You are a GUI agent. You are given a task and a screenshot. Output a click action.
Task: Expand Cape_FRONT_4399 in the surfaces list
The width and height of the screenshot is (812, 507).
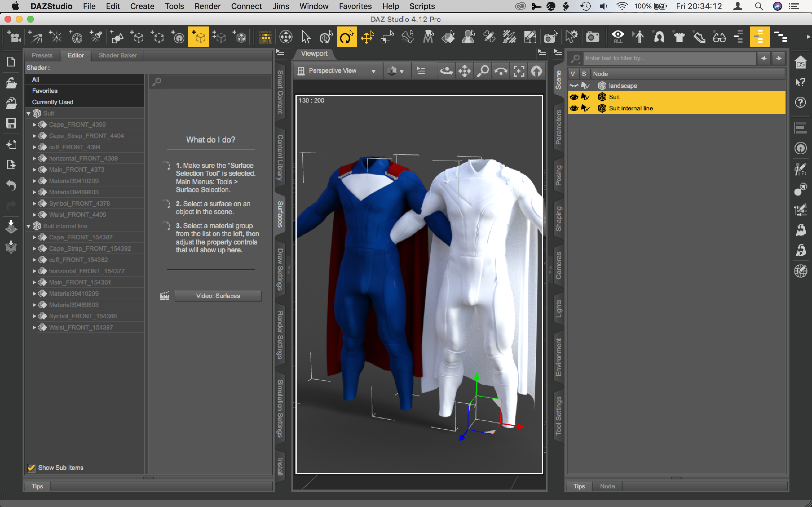pyautogui.click(x=34, y=124)
